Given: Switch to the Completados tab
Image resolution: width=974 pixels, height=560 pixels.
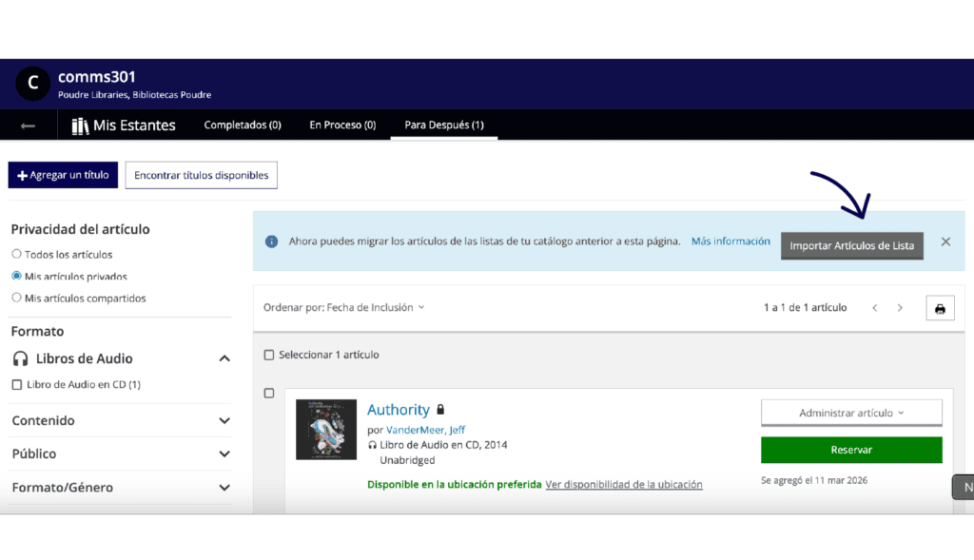Looking at the screenshot, I should (x=243, y=126).
